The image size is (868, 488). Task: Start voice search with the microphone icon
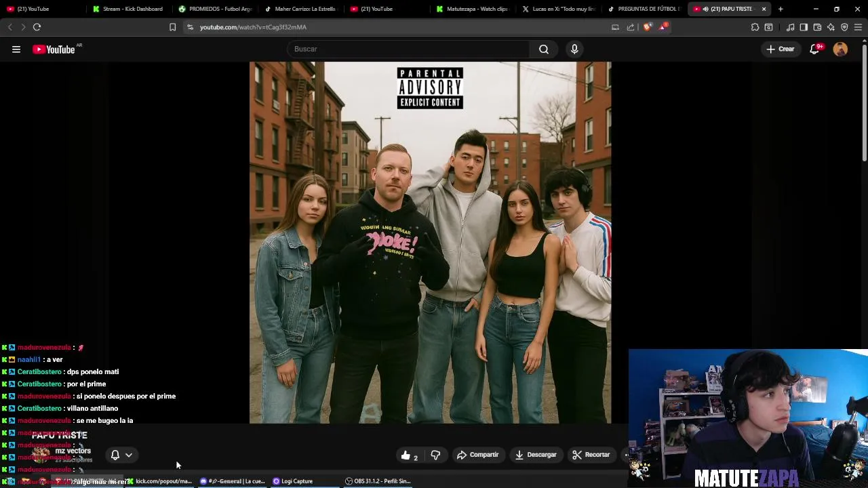(x=574, y=49)
